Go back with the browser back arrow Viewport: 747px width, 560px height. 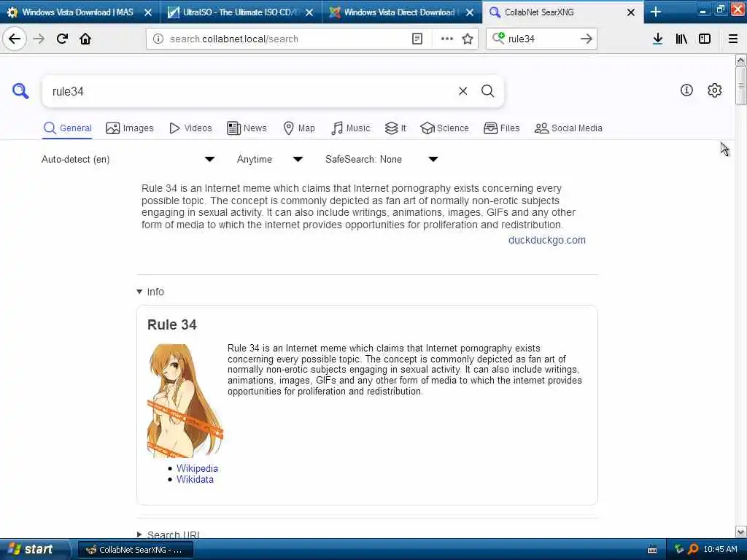(x=15, y=39)
